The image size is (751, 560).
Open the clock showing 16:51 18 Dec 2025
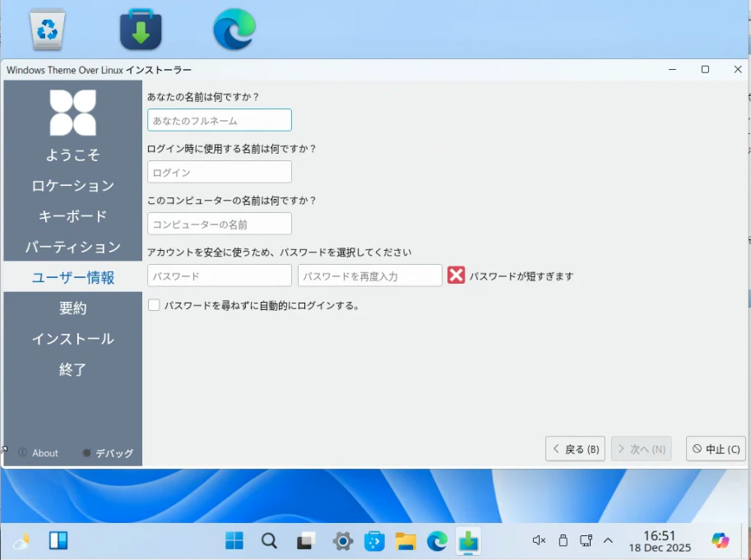(660, 541)
